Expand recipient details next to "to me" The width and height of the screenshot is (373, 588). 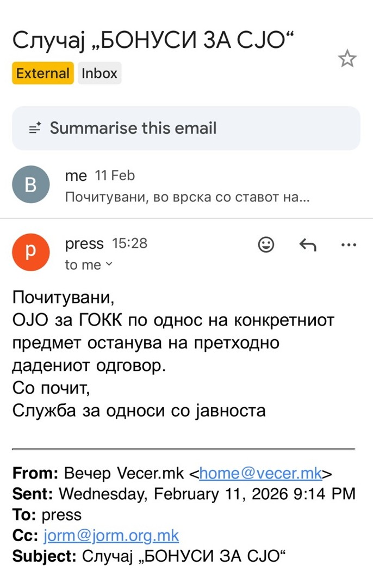(109, 265)
